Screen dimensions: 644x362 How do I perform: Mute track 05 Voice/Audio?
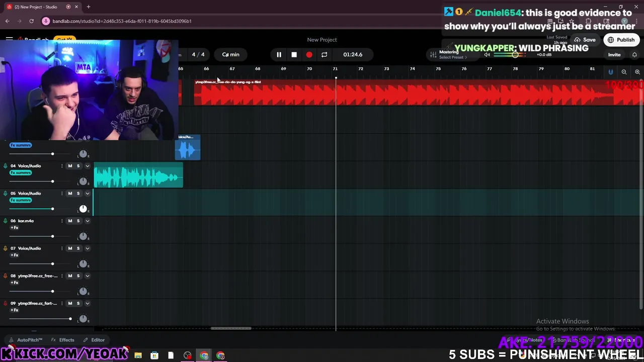point(70,194)
